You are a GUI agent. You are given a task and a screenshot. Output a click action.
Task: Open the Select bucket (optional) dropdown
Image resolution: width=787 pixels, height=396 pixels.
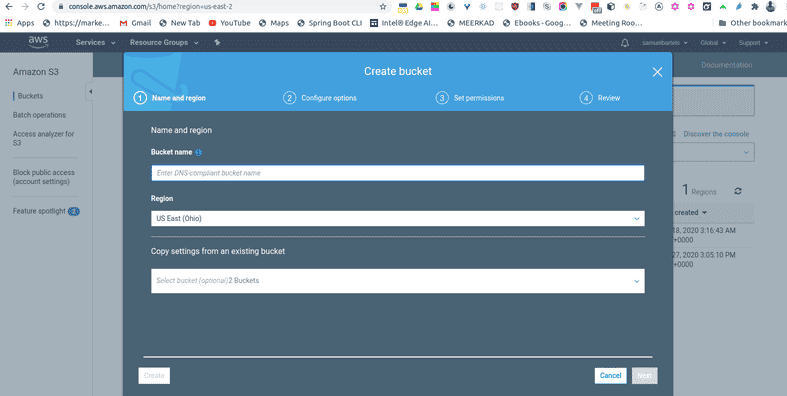point(398,281)
